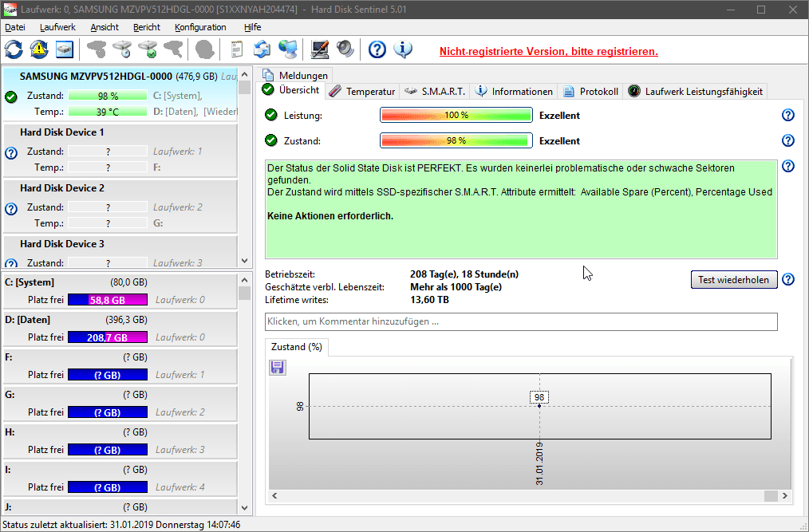Screen dimensions: 809x532
Task: Click the Test wiederholen button
Action: pos(734,280)
